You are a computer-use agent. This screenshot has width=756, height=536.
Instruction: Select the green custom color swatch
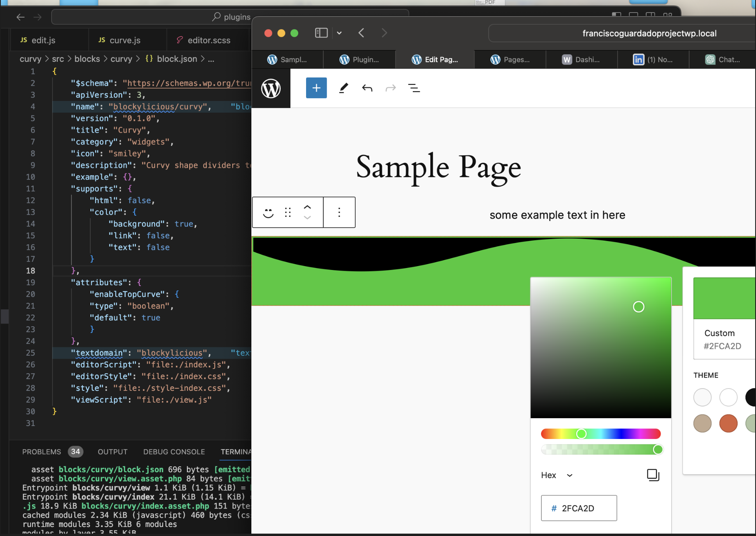click(724, 297)
